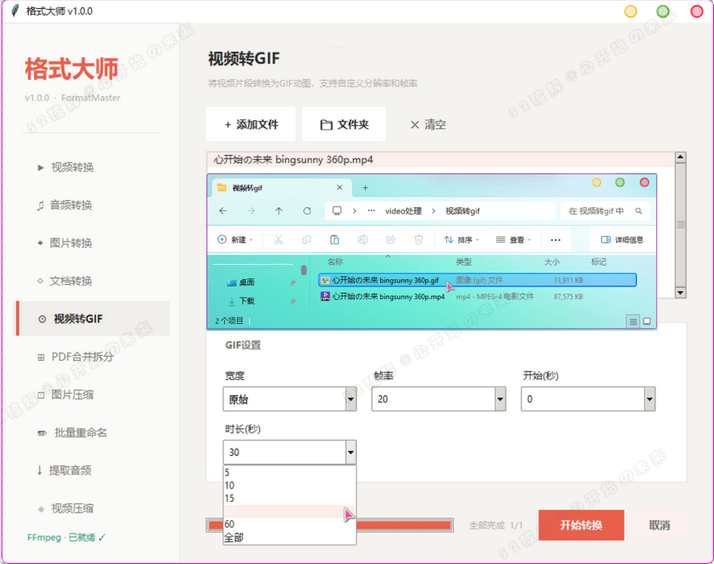This screenshot has width=714, height=564.
Task: Click the 开始转换 button
Action: coord(581,525)
